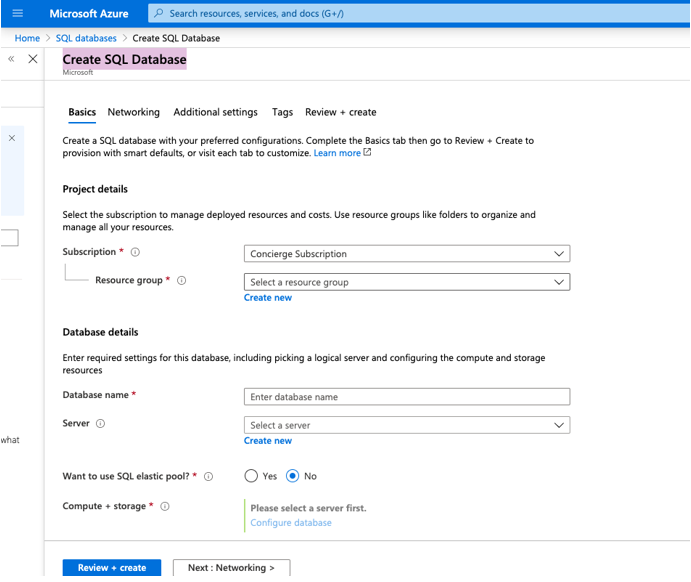Collapse the left panel with double chevron
This screenshot has height=582, width=691.
coord(11,59)
